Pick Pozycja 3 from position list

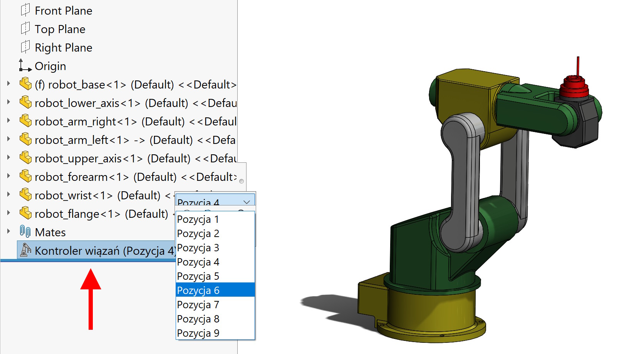click(215, 248)
